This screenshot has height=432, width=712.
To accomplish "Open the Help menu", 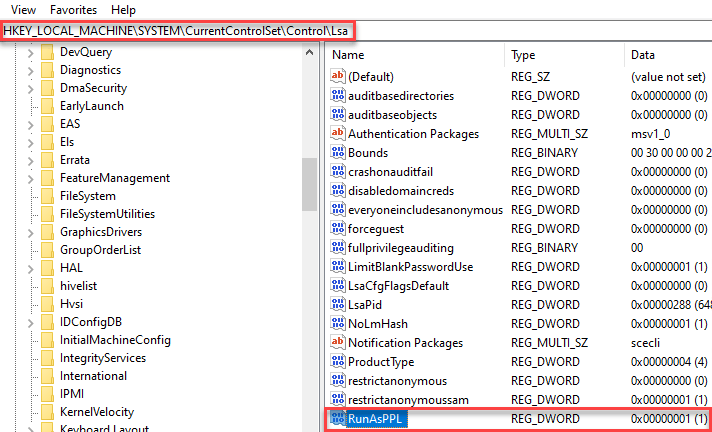I will point(124,9).
